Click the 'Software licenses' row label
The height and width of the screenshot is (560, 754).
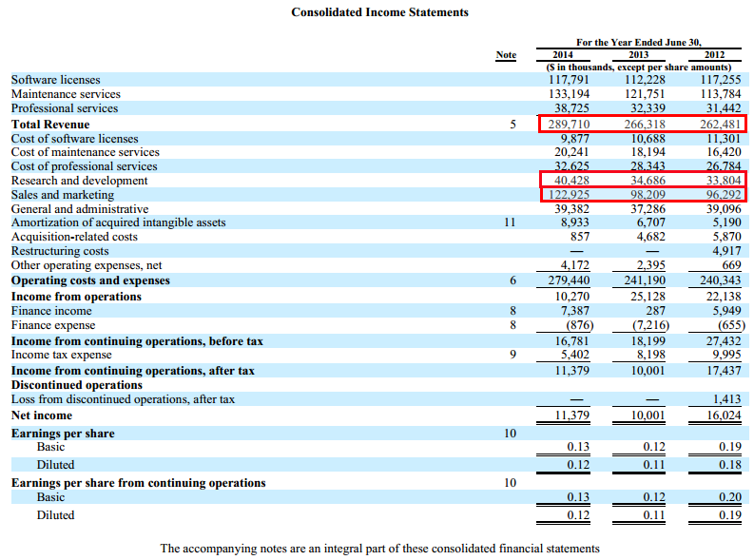click(56, 80)
